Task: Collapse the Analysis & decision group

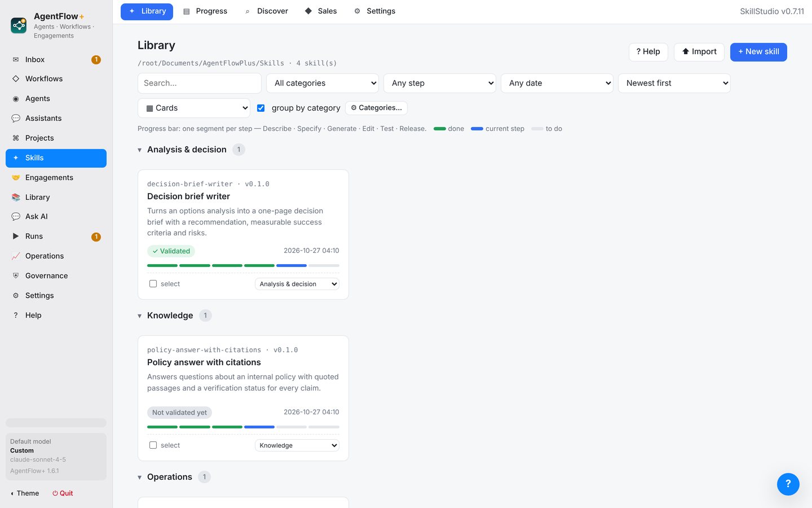Action: [x=139, y=150]
